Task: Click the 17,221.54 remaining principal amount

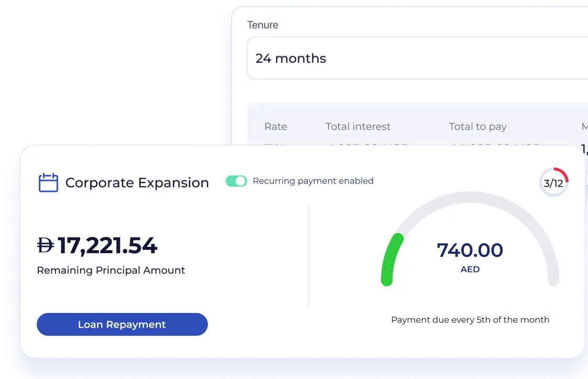Action: [107, 245]
